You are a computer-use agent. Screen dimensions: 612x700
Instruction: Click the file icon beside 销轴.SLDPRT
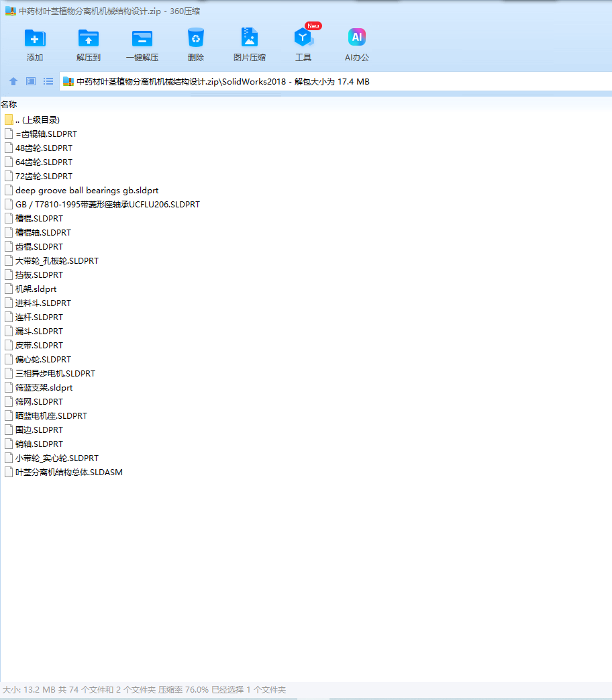9,444
